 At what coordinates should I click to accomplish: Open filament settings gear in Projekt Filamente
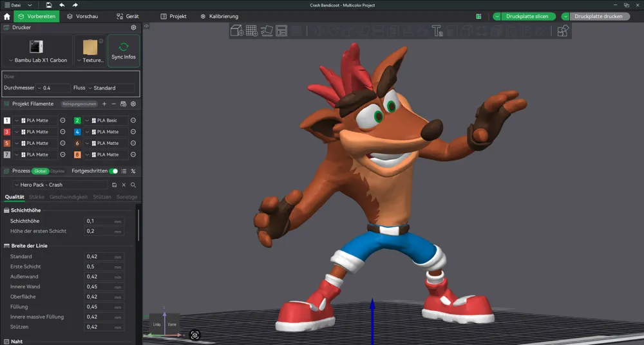point(133,104)
